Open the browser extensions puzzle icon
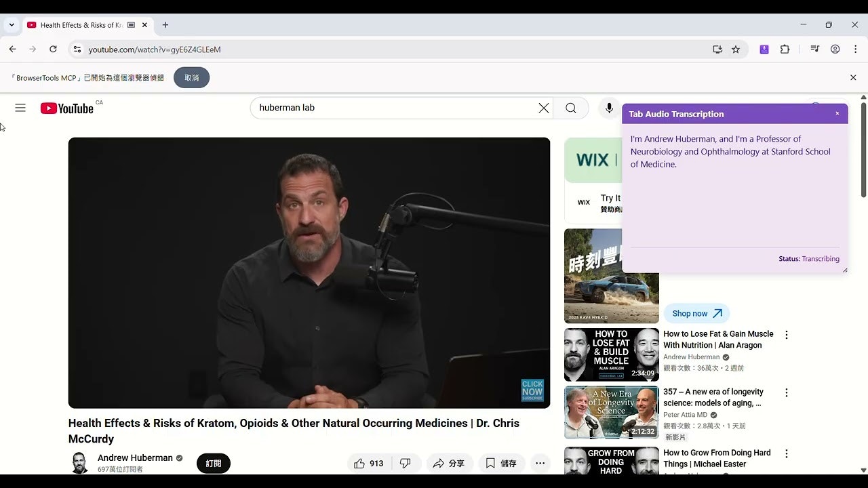 (785, 49)
